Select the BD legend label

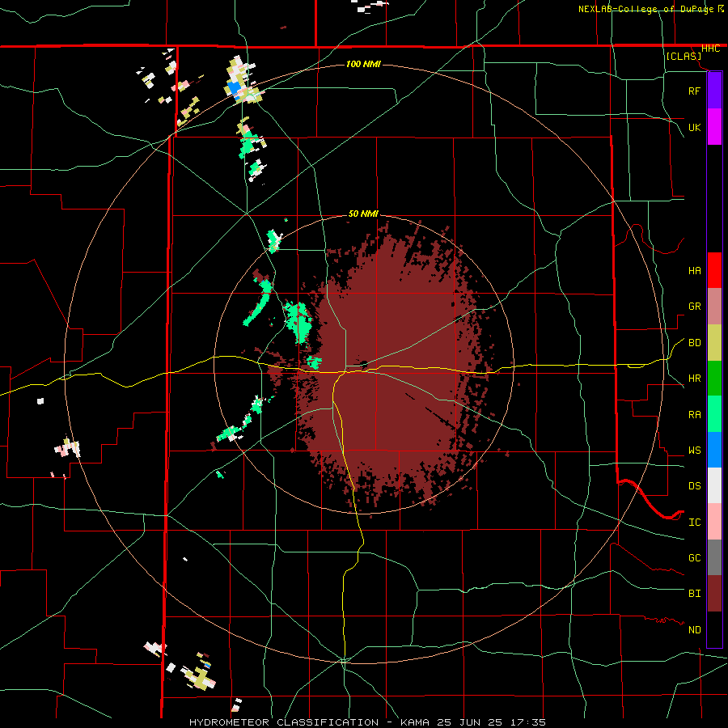point(694,342)
